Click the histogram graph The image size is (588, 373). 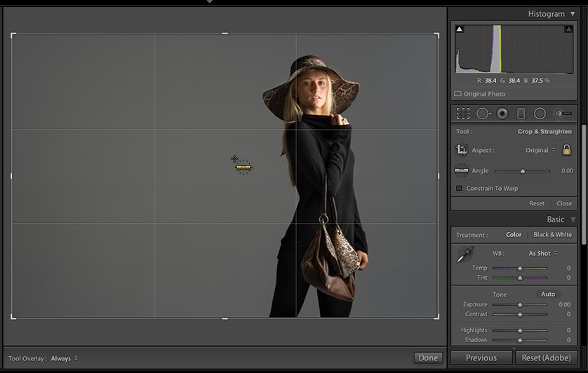click(514, 49)
